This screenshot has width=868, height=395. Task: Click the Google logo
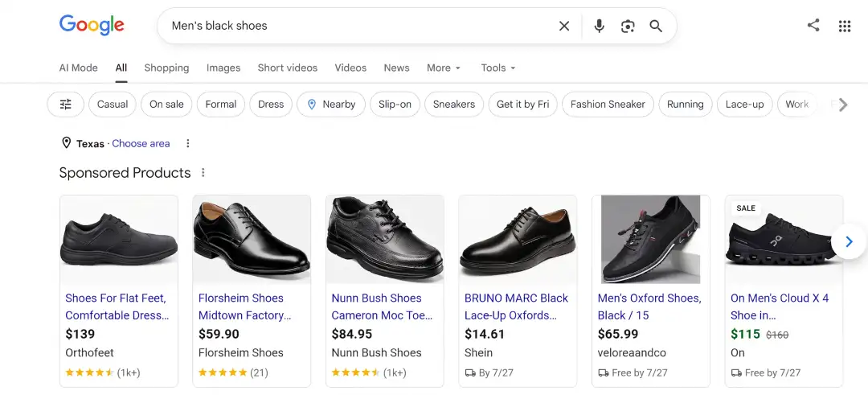point(92,26)
